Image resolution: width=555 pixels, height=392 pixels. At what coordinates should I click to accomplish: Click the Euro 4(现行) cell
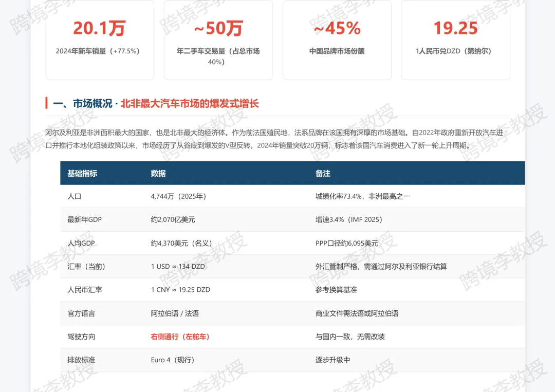[x=173, y=360]
